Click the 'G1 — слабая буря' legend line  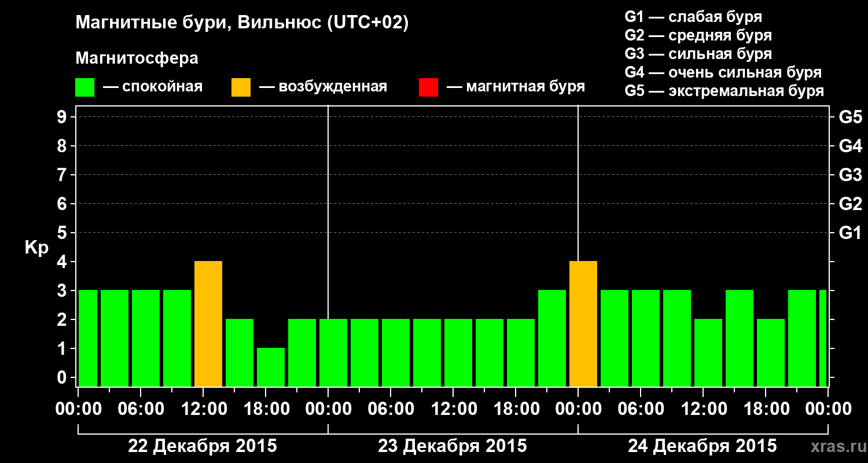(693, 17)
